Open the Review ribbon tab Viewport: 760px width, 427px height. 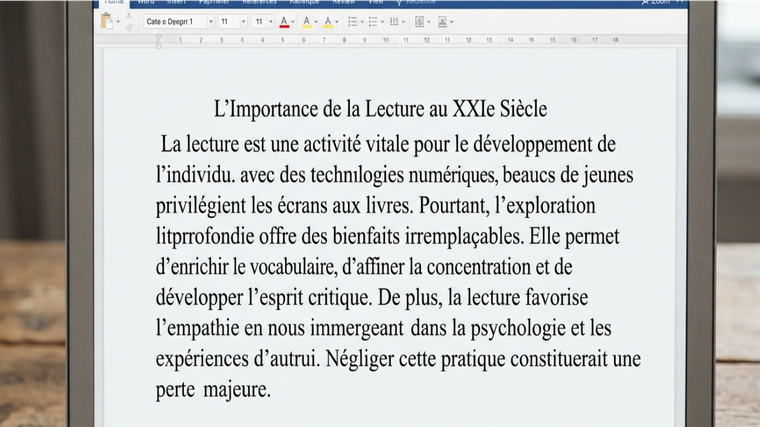pyautogui.click(x=344, y=2)
